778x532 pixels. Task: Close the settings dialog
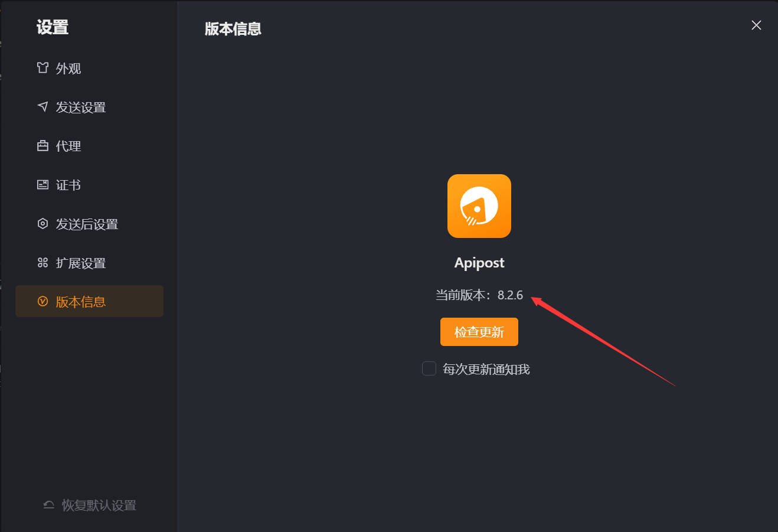tap(756, 25)
